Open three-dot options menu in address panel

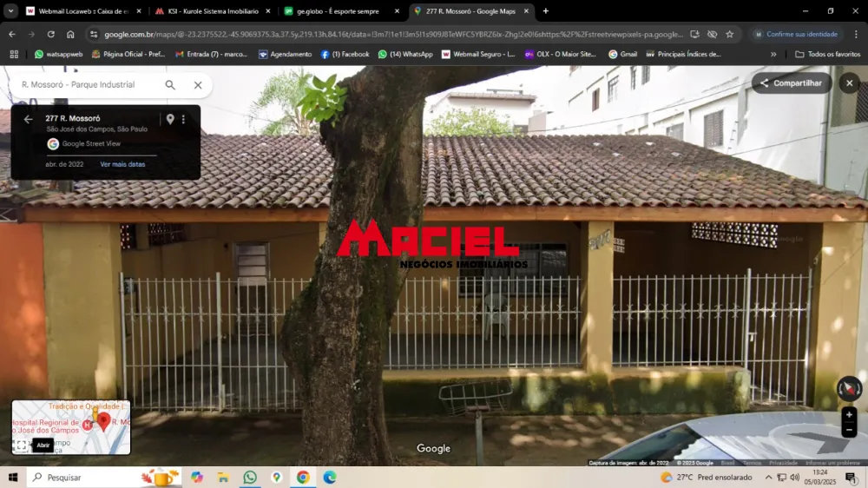click(x=183, y=119)
